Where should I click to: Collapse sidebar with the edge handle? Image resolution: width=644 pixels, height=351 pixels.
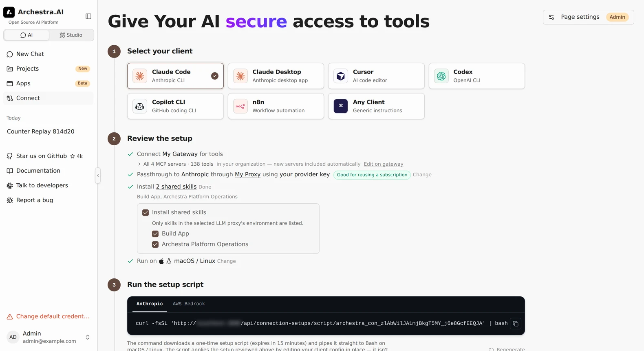(98, 175)
